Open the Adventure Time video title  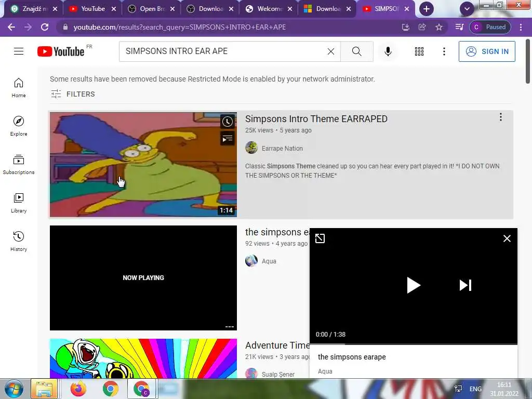pos(277,345)
